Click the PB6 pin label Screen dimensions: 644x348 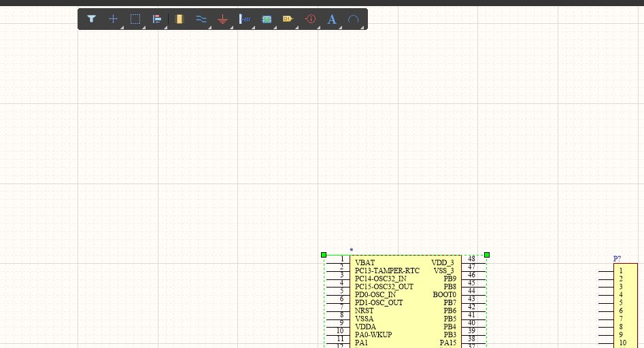pos(450,311)
